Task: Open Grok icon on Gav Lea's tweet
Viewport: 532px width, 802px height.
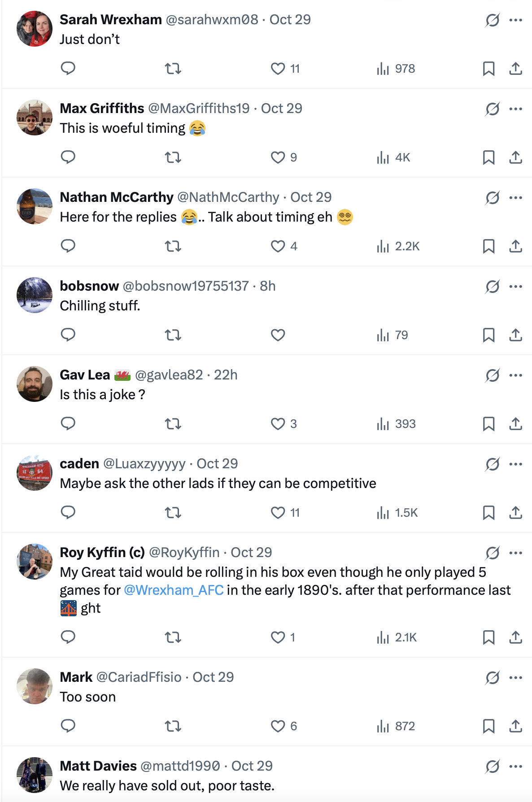Action: click(492, 375)
